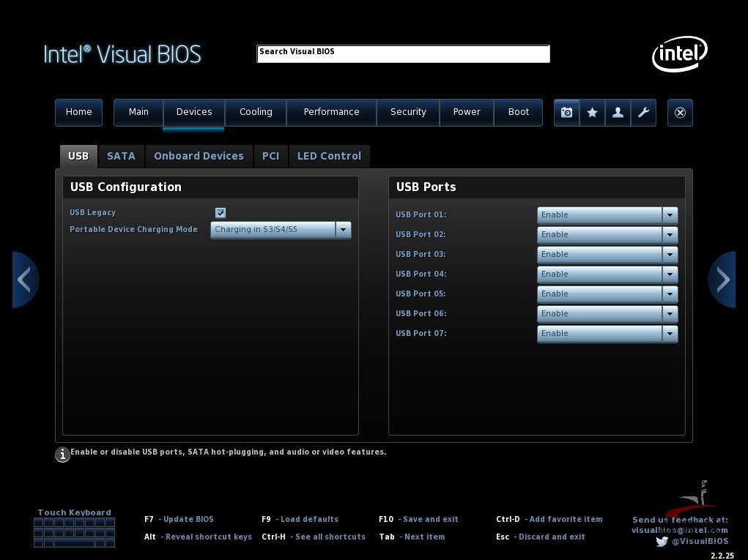The height and width of the screenshot is (560, 748).
Task: Go to next page with right arrow
Action: click(x=722, y=280)
